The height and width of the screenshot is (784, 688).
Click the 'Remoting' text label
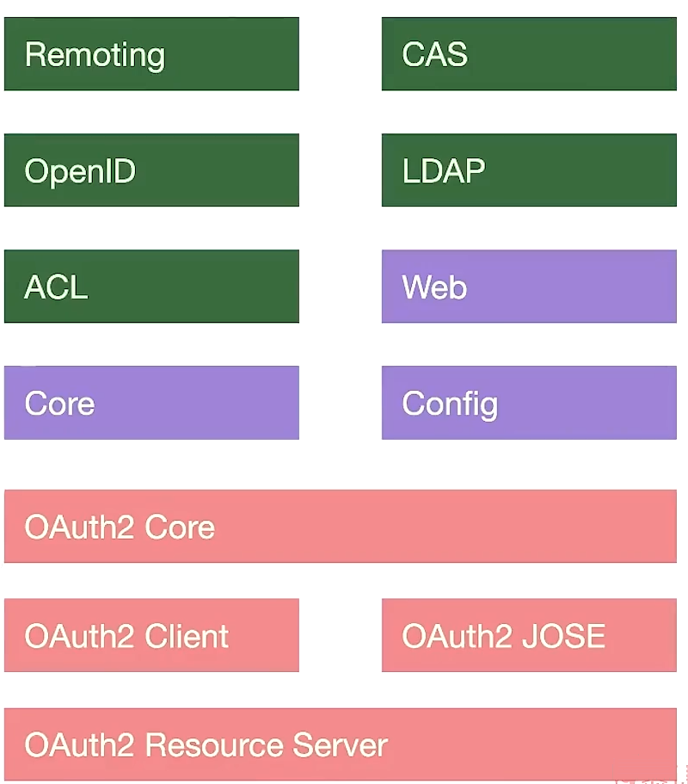coord(95,54)
